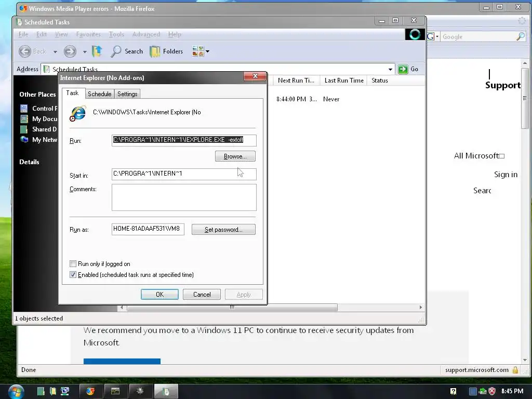The image size is (532, 399).
Task: Select the Never last run time cell
Action: [331, 99]
